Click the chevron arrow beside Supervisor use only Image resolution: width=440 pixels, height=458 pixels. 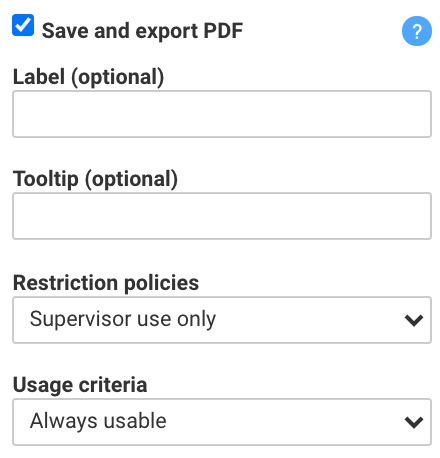(x=414, y=320)
